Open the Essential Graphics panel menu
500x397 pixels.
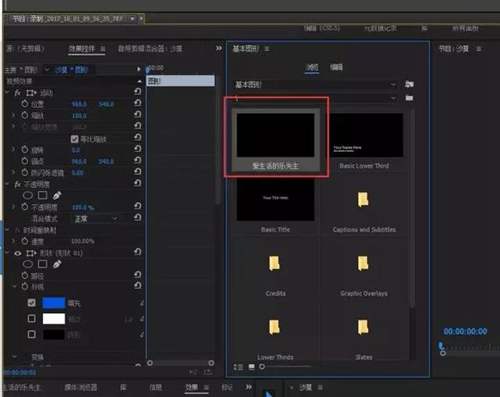click(267, 49)
